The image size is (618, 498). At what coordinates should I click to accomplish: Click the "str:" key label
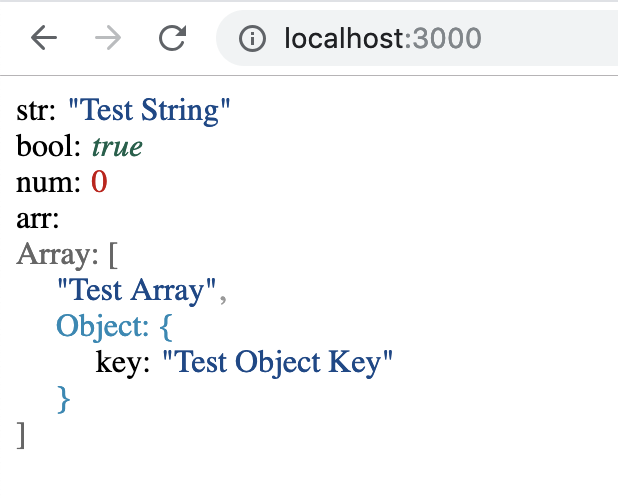(x=37, y=111)
